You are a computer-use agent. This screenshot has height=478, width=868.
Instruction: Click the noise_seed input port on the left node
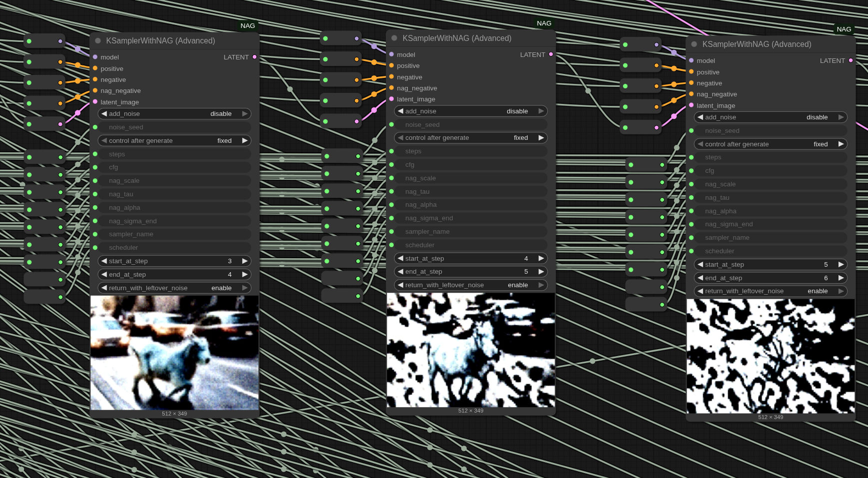[x=95, y=127]
